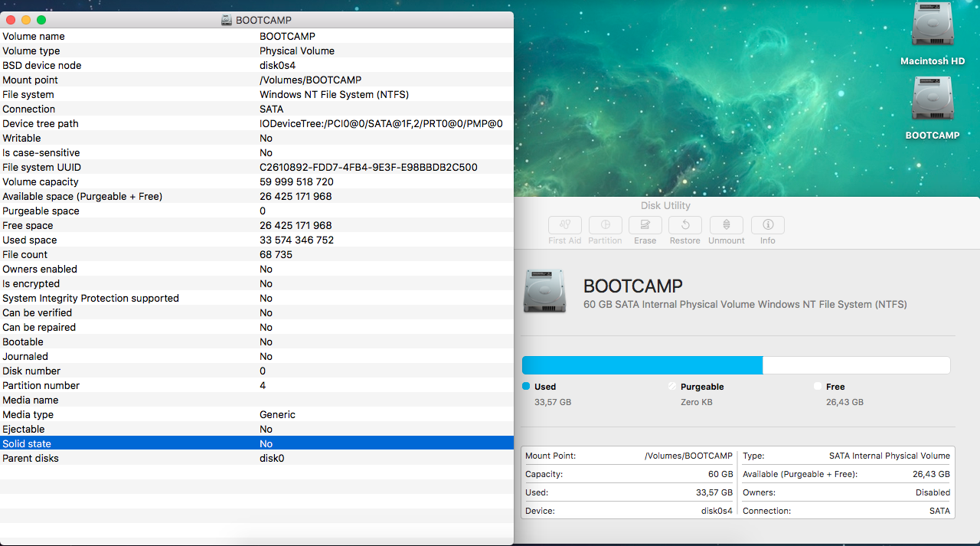Image resolution: width=980 pixels, height=546 pixels.
Task: Click the 26,43 GB Free value under the bar
Action: 844,402
